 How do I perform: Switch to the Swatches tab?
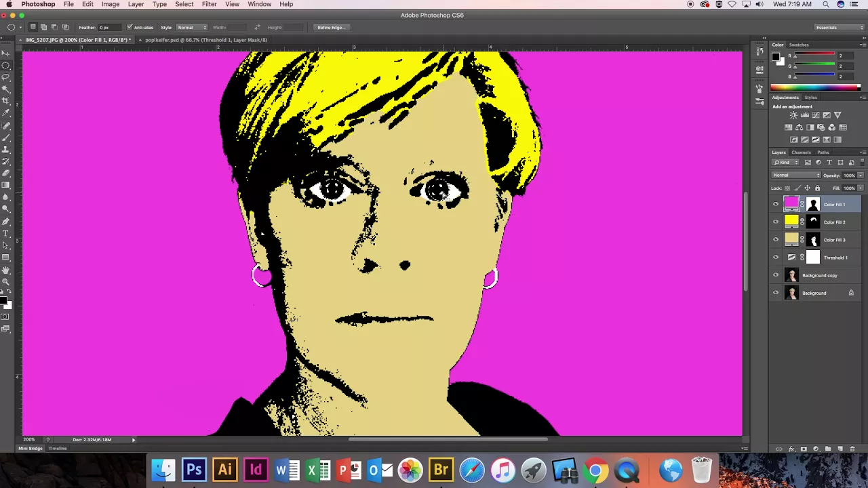[x=799, y=45]
